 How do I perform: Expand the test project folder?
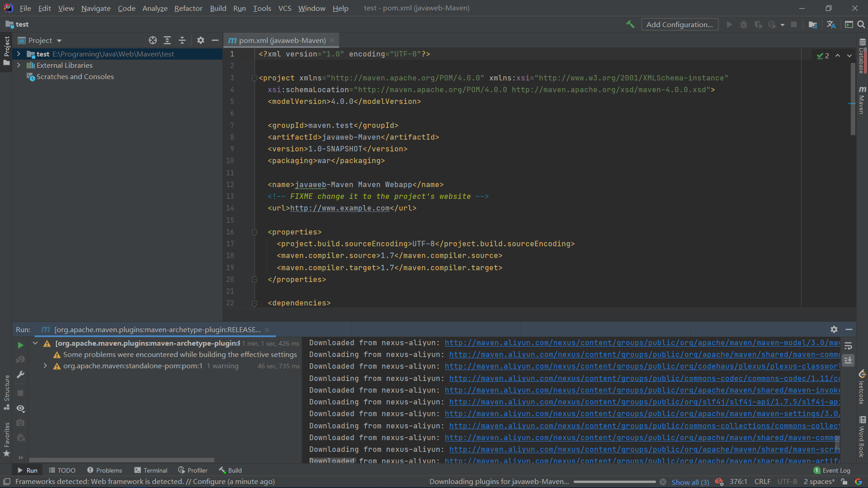(19, 54)
